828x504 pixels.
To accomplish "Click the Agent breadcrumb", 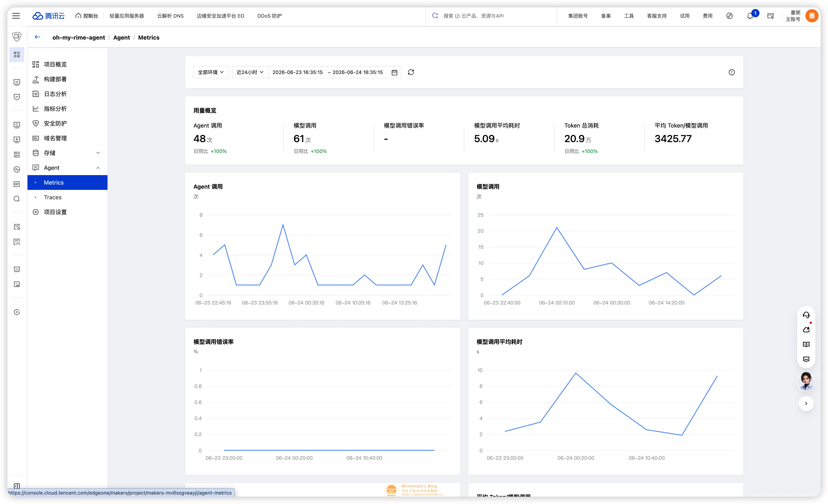I will click(x=121, y=37).
